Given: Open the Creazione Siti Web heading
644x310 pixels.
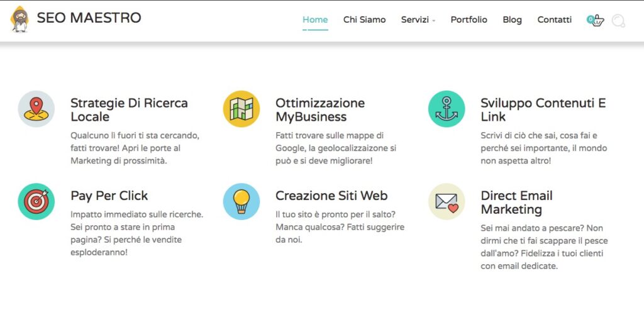Looking at the screenshot, I should click(x=331, y=196).
